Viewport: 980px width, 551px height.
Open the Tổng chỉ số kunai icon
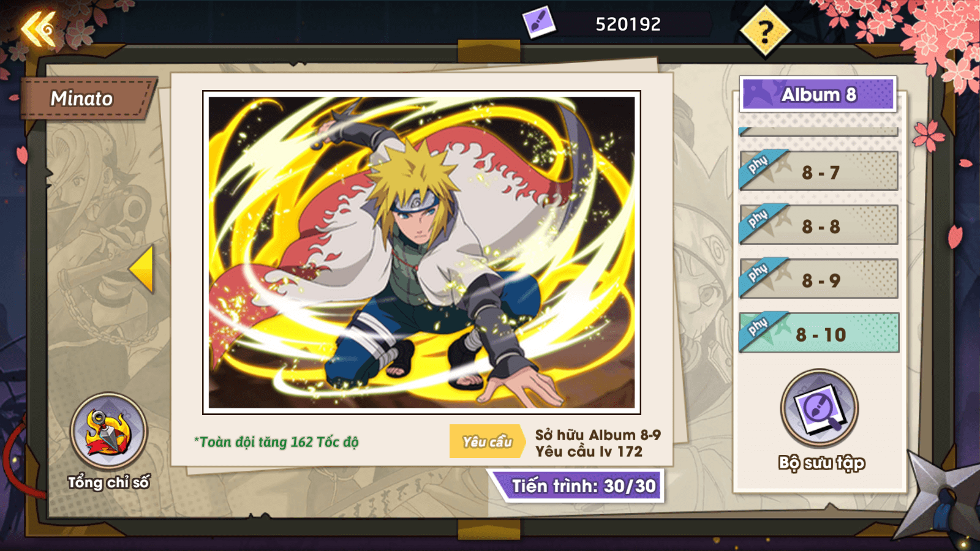(108, 432)
